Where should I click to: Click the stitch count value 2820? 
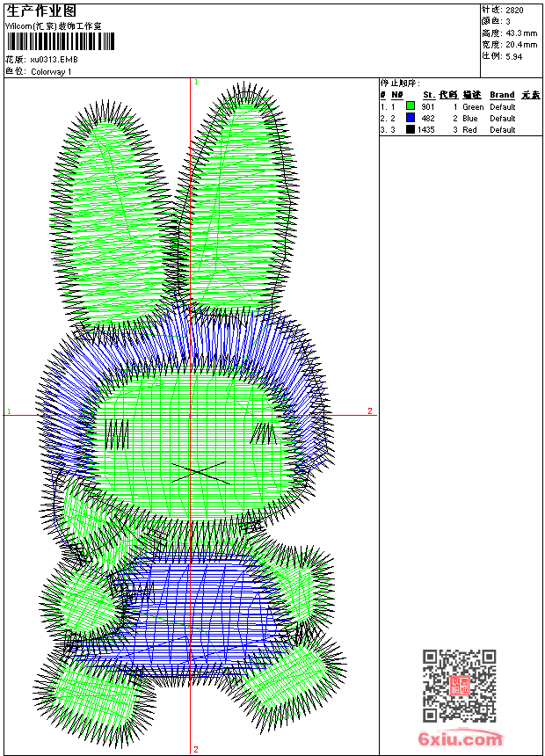(514, 11)
